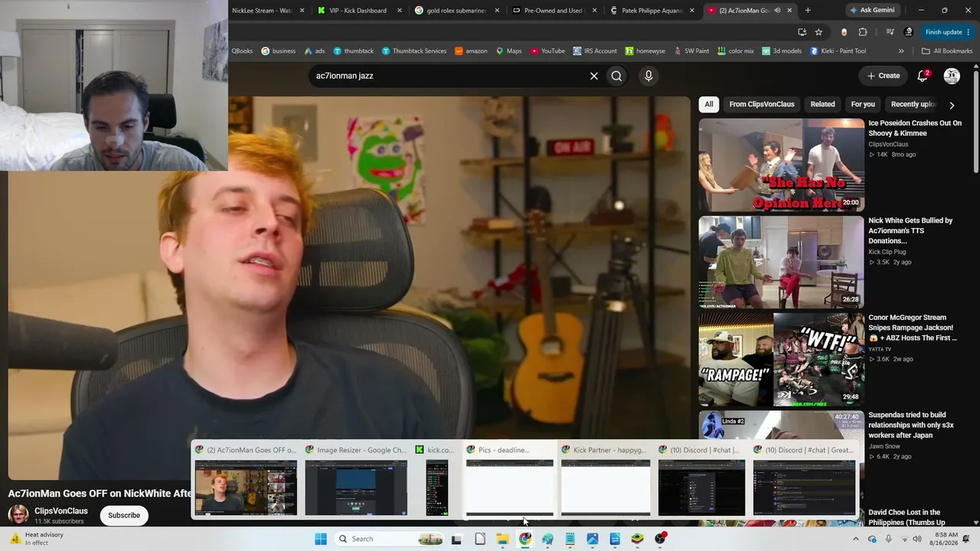Select the Recently uploaded filter chip
Screen dimensions: 980x551
pos(913,104)
